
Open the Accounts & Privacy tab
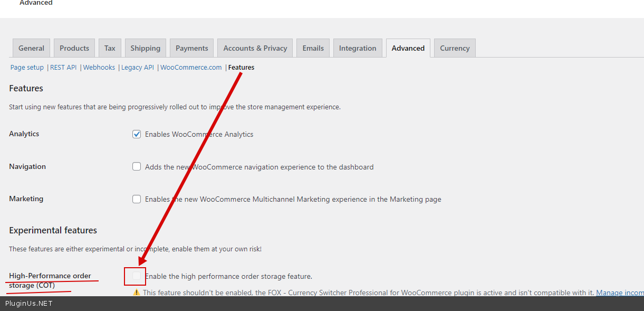(255, 48)
